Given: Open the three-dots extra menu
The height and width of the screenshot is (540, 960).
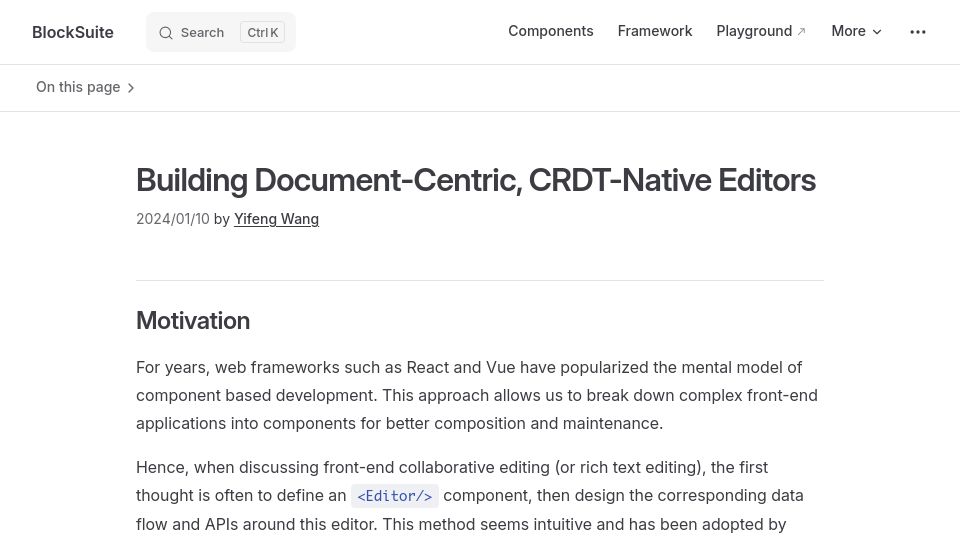Looking at the screenshot, I should [x=918, y=32].
